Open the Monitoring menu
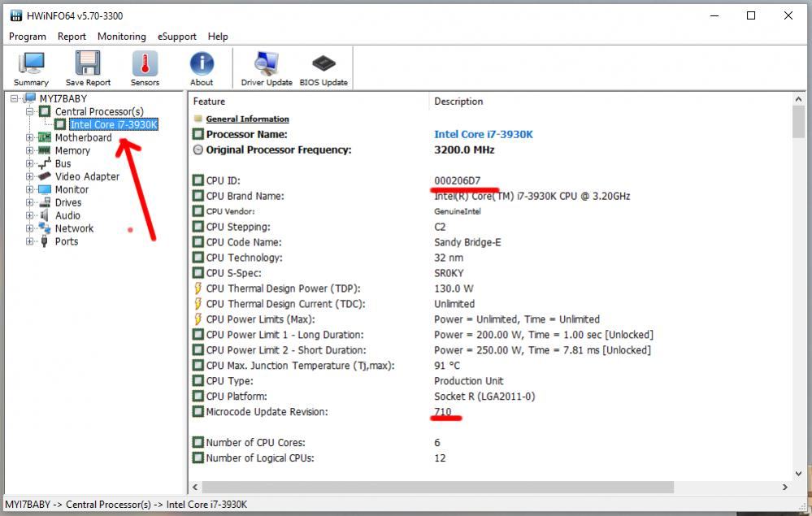812x516 pixels. (x=122, y=37)
